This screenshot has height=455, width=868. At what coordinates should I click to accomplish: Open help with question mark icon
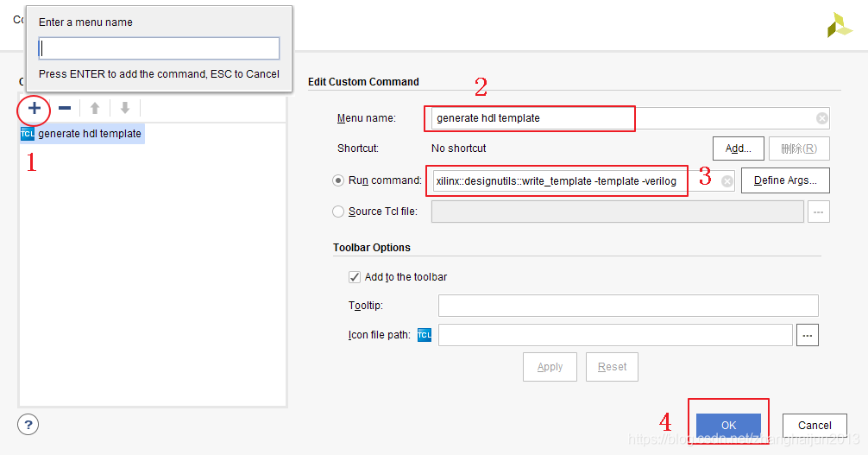click(28, 425)
